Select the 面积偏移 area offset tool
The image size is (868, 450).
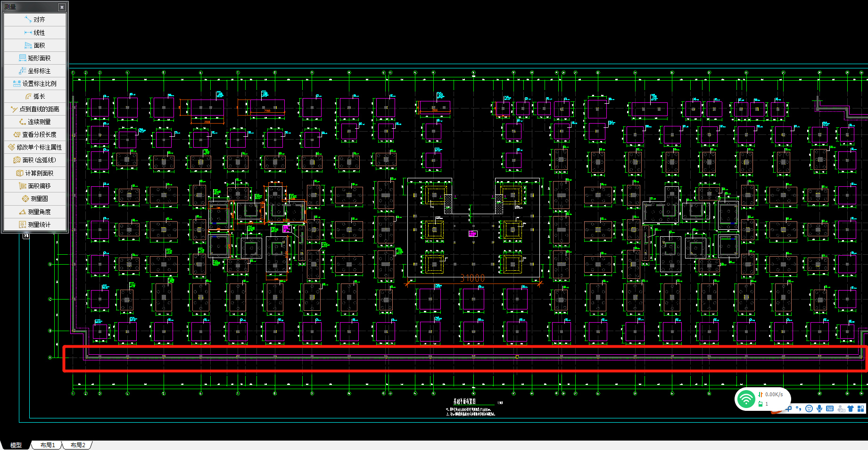click(35, 186)
